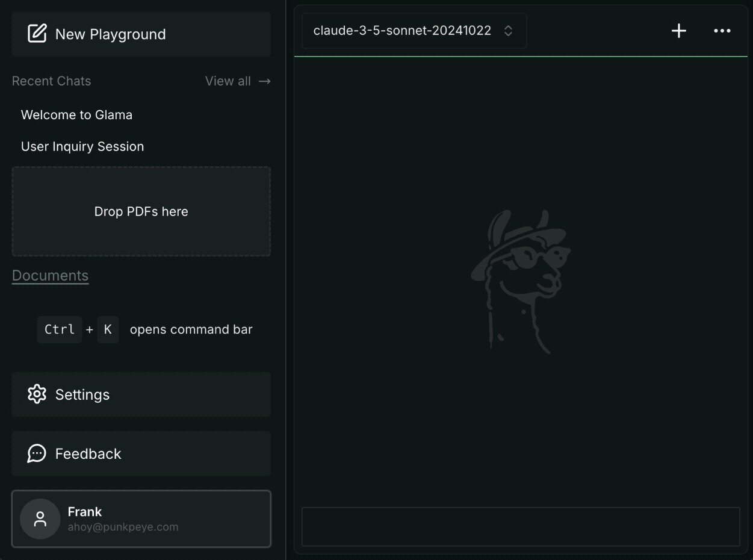Select the User Inquiry Session chat
The width and height of the screenshot is (753, 560).
[82, 146]
